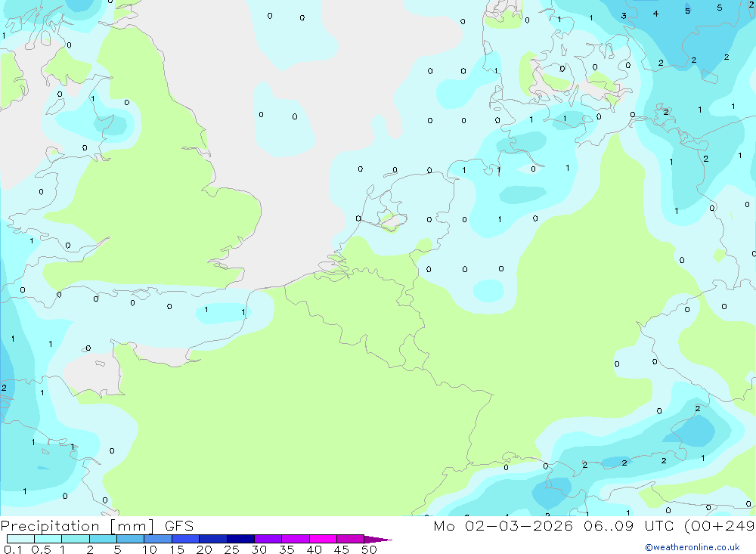756x554 pixels.
Task: Select the 30–35 mm violet legend swatch
Action: click(x=268, y=539)
